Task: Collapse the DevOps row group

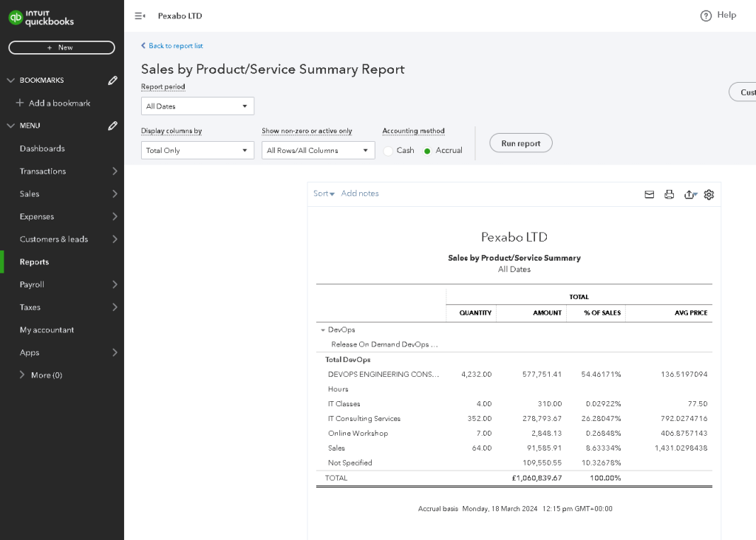Action: [322, 329]
